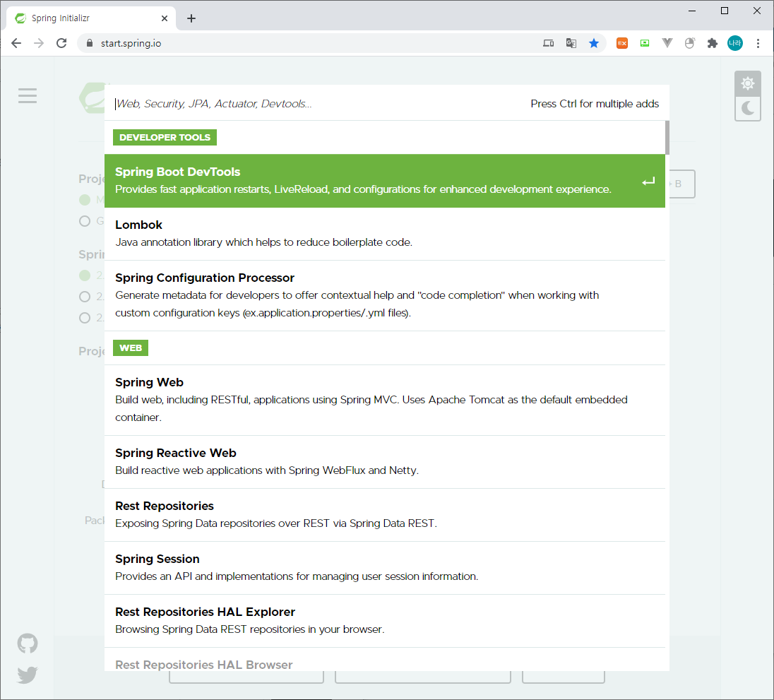Image resolution: width=774 pixels, height=700 pixels.
Task: Open the orange extension icon
Action: point(622,44)
